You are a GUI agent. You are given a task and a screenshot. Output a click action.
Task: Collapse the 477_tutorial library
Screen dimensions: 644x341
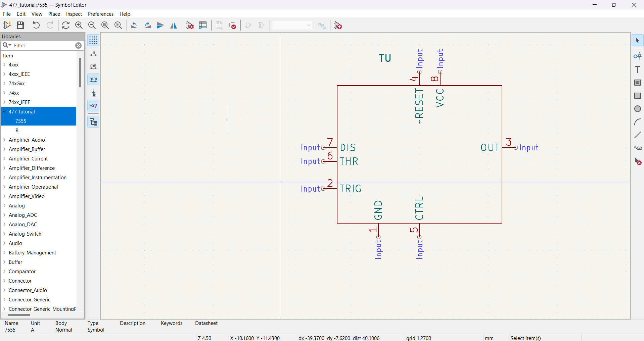(4, 112)
